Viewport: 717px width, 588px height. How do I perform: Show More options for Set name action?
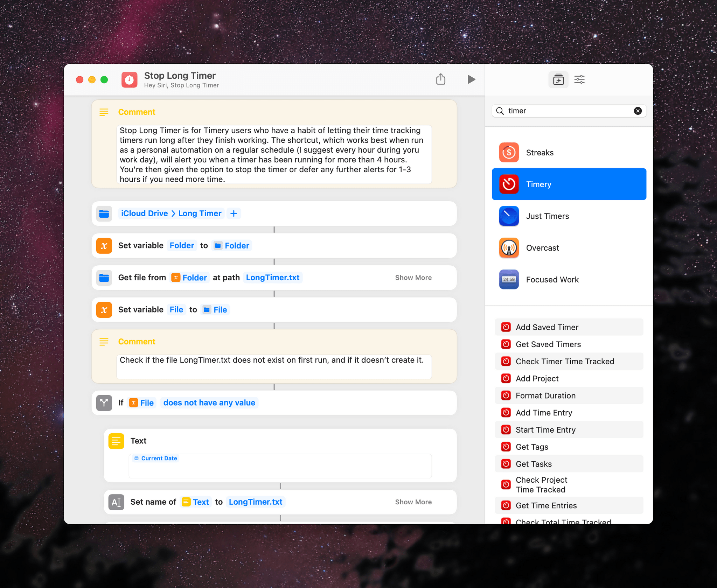coord(413,502)
